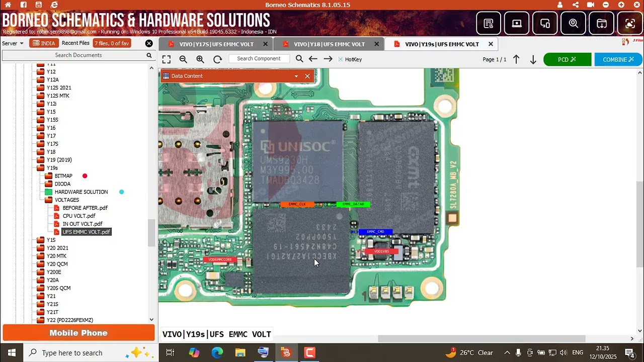Close the Data Content panel
The height and width of the screenshot is (362, 644).
(307, 76)
